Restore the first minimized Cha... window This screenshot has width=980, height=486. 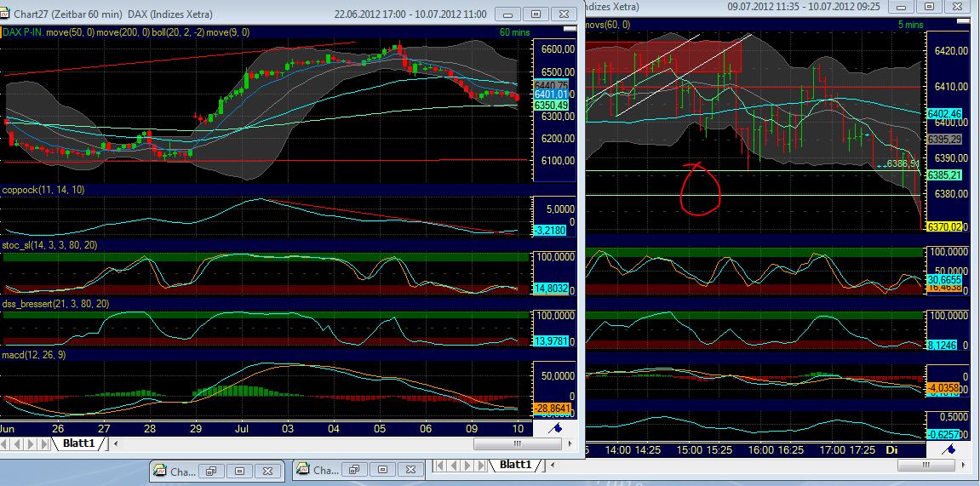tap(211, 471)
